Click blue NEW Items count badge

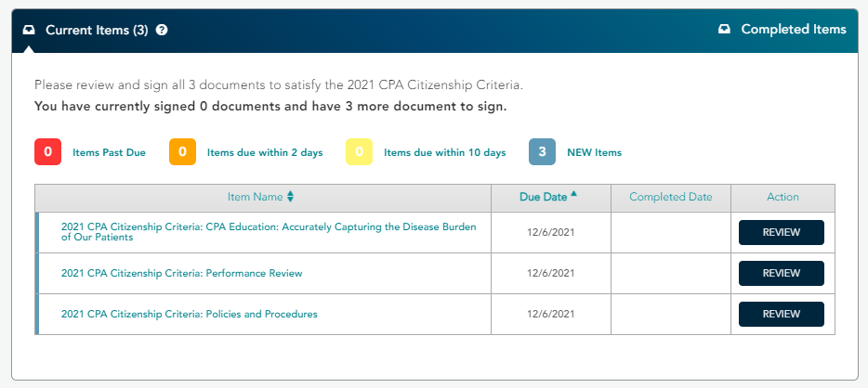[x=543, y=152]
